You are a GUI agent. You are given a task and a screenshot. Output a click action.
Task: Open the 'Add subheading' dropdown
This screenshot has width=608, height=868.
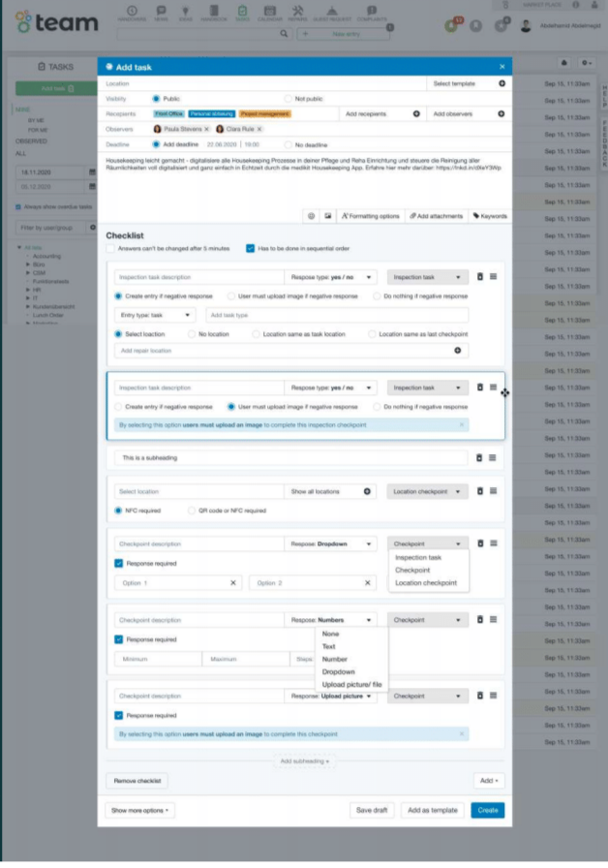(304, 761)
